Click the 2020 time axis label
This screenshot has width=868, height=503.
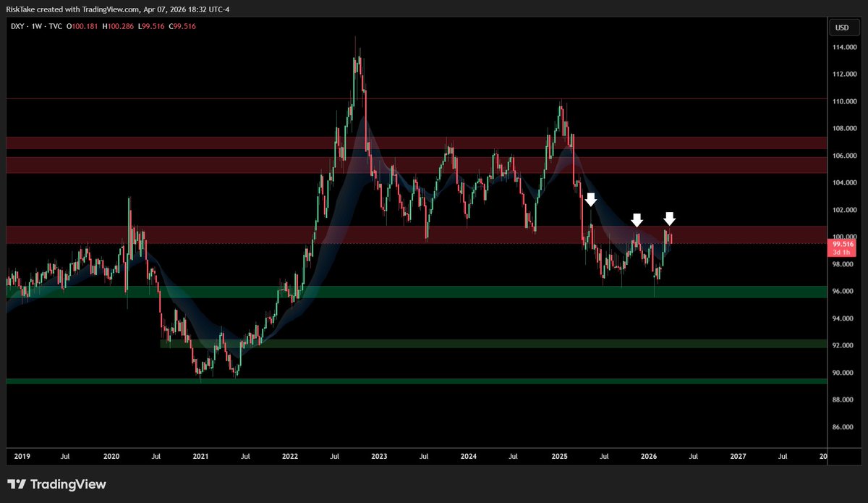[111, 457]
